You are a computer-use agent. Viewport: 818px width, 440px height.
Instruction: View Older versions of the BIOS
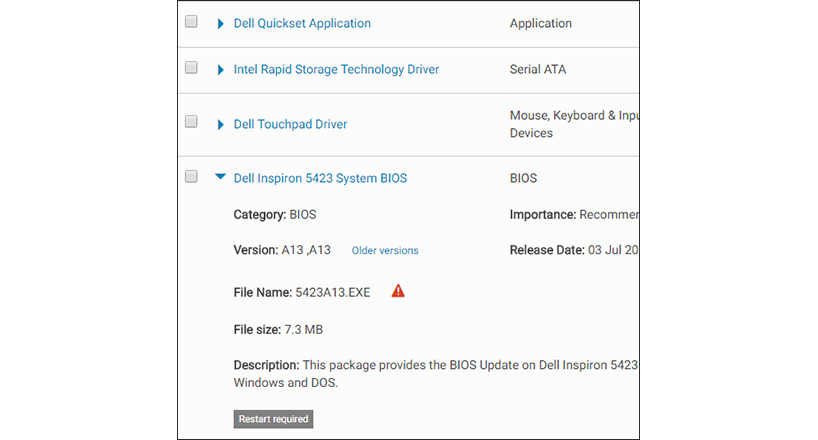pos(385,251)
